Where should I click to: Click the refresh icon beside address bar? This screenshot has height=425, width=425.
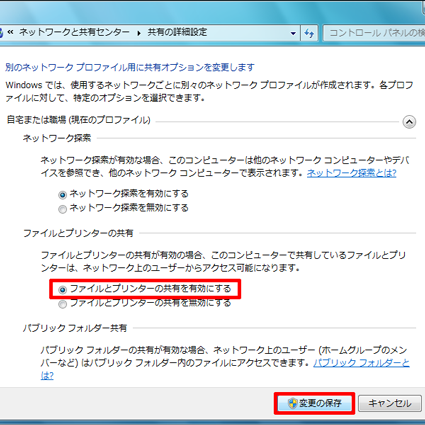pos(309,33)
